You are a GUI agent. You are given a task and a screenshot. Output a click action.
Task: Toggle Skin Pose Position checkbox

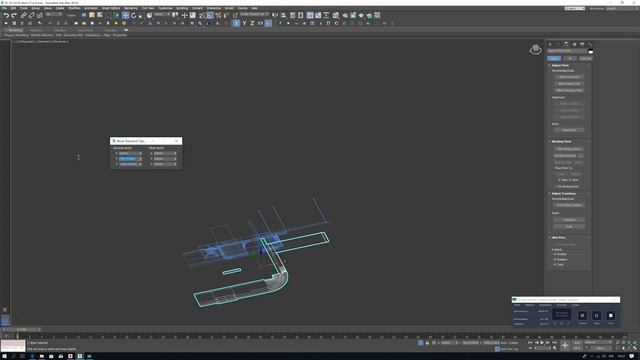pos(555,254)
